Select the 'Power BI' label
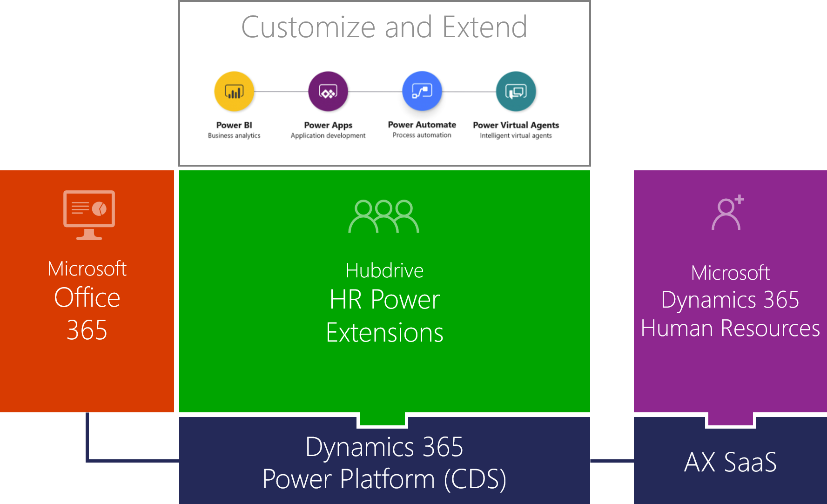Screen dimensions: 827x504 coord(234,125)
